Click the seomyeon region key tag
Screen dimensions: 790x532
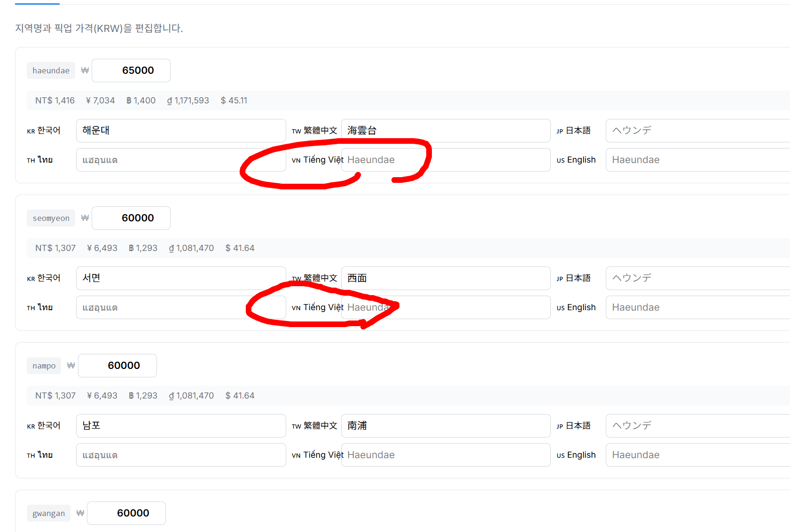(51, 218)
